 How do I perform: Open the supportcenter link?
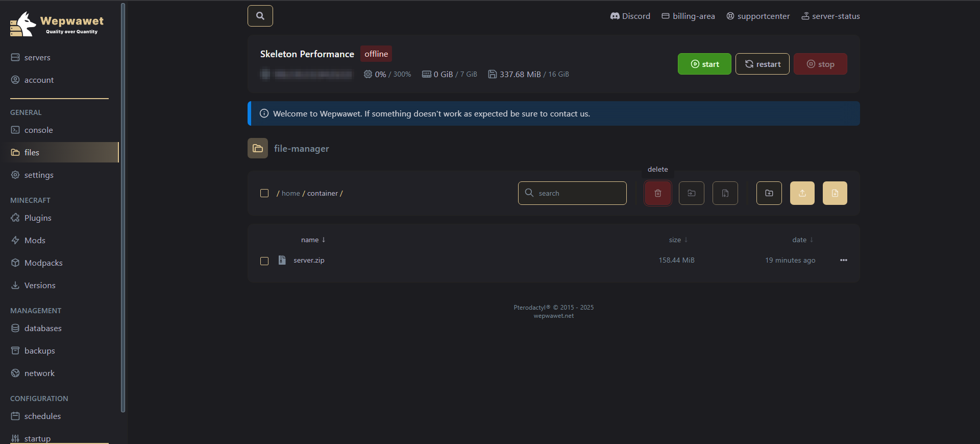pyautogui.click(x=758, y=16)
